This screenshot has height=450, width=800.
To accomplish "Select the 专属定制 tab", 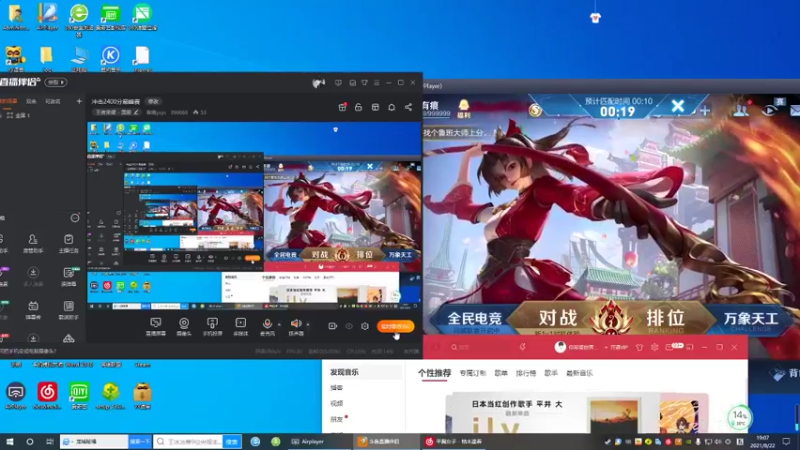I will [472, 373].
